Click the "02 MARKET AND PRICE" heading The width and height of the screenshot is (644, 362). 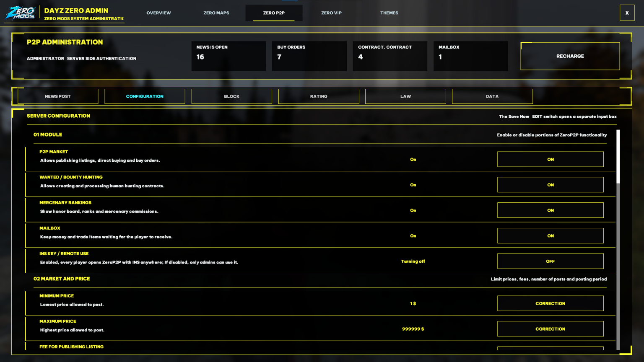(x=62, y=279)
